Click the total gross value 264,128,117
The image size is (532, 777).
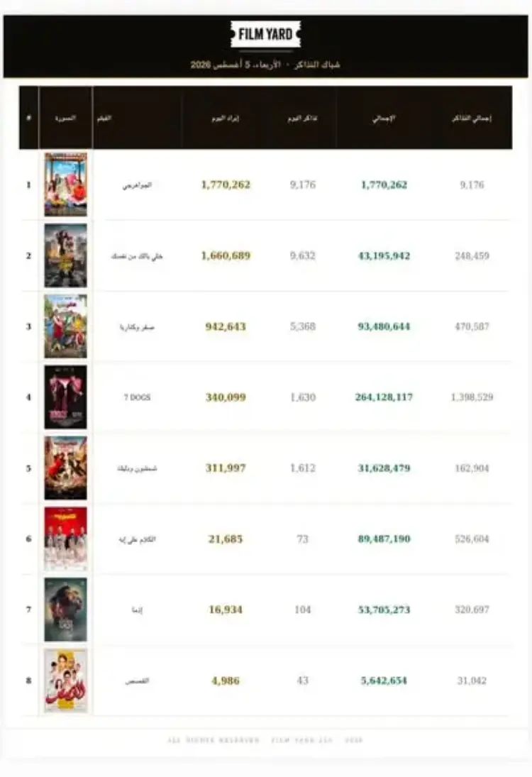click(384, 397)
